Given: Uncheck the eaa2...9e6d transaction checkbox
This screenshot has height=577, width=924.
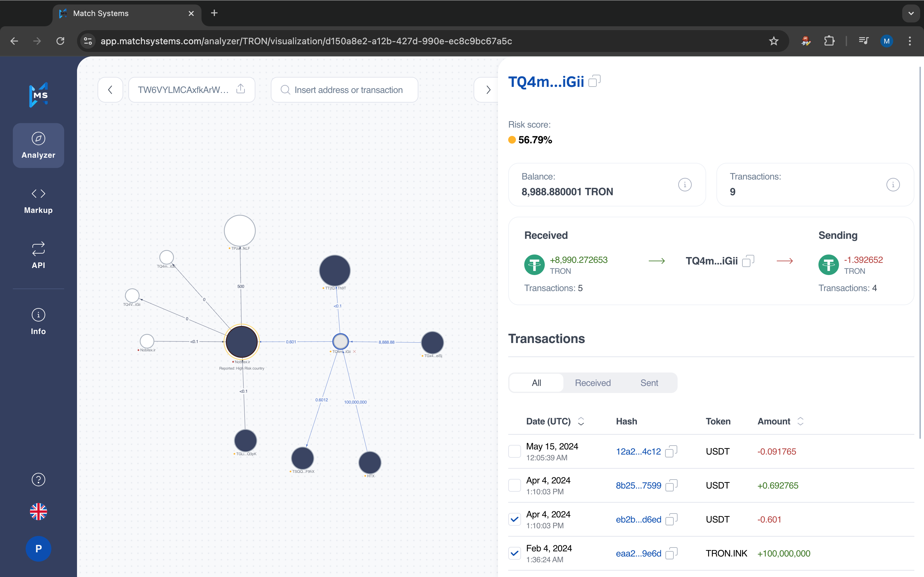Looking at the screenshot, I should pos(514,553).
